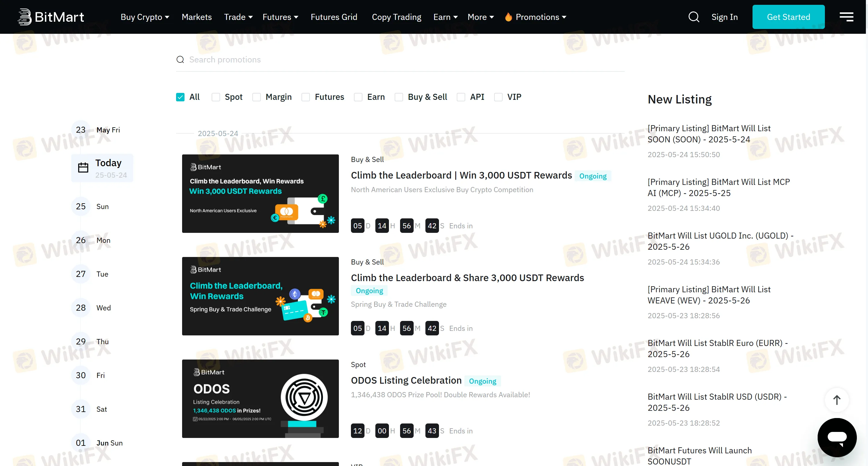Image resolution: width=868 pixels, height=466 pixels.
Task: Click magnifier icon beside Search promotions
Action: tap(180, 60)
